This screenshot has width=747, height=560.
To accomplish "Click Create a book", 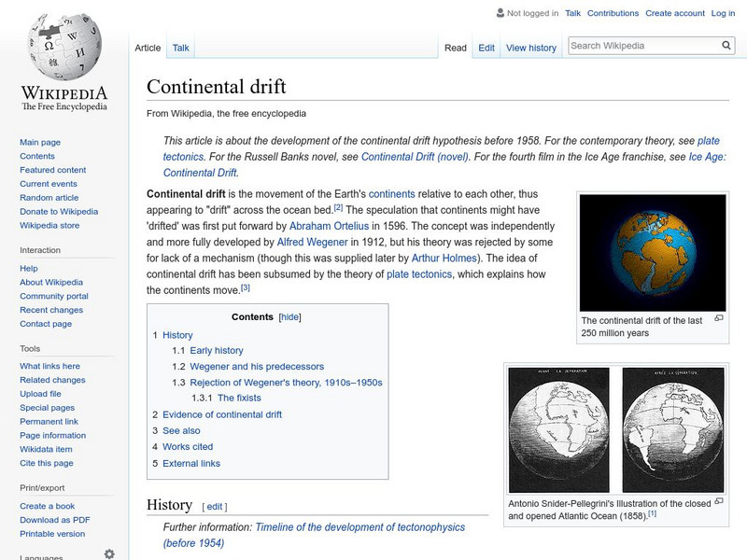I will click(48, 506).
